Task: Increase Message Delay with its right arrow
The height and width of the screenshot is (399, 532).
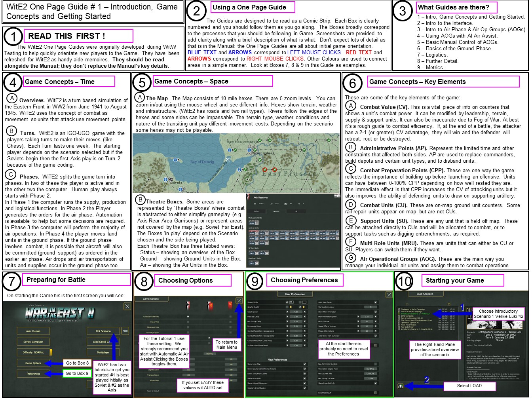Action: (304, 317)
